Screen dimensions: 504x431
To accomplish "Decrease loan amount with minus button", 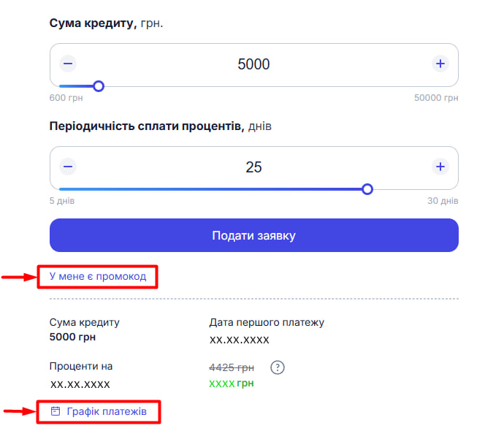I will click(68, 64).
